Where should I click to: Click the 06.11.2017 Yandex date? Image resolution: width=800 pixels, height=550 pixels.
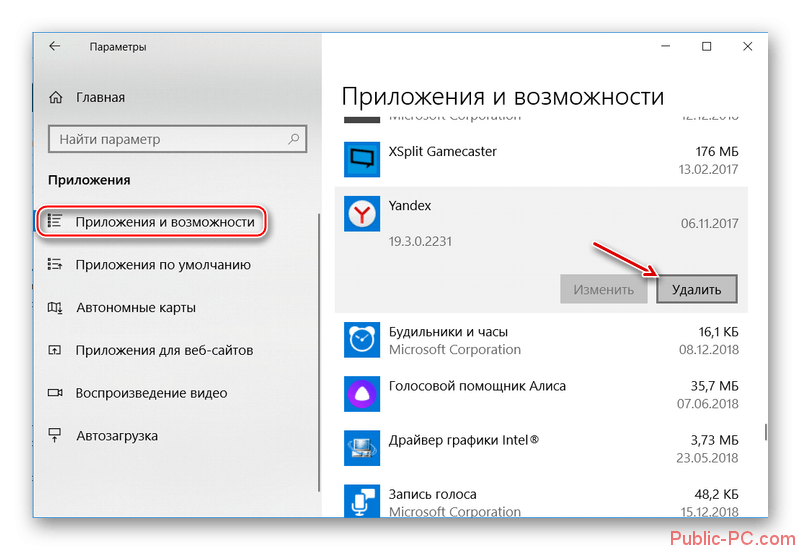(x=709, y=223)
